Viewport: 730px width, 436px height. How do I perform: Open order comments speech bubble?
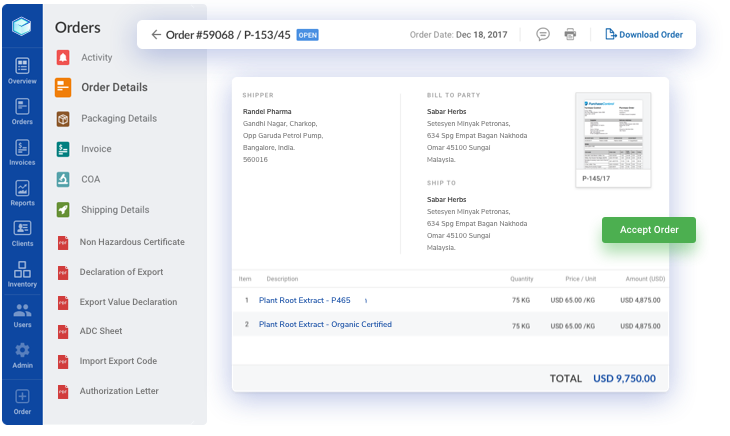[543, 34]
